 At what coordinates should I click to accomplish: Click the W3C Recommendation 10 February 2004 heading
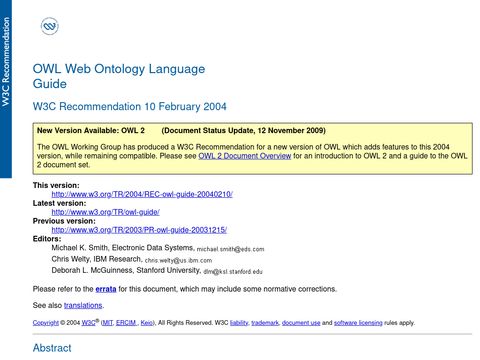[x=130, y=107]
